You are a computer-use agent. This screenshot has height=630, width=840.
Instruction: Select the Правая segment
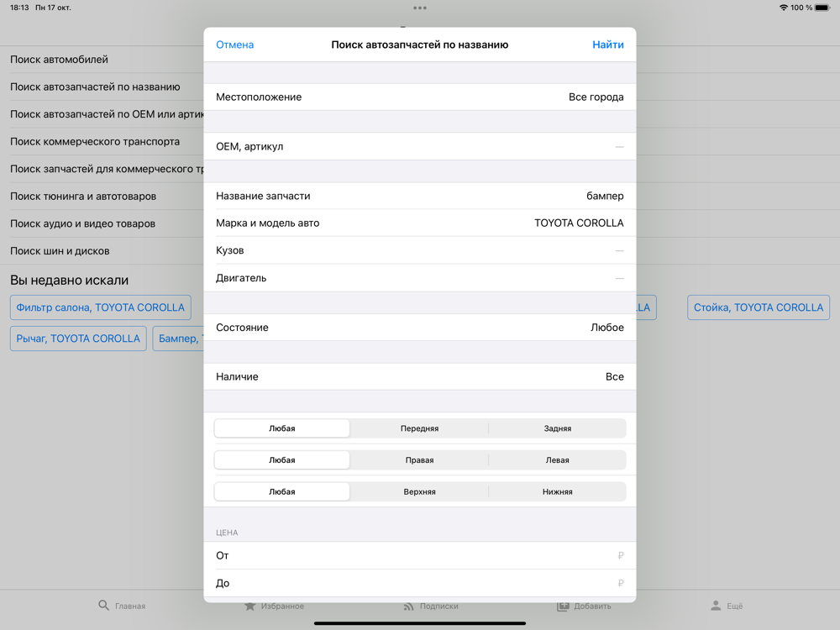click(x=419, y=459)
